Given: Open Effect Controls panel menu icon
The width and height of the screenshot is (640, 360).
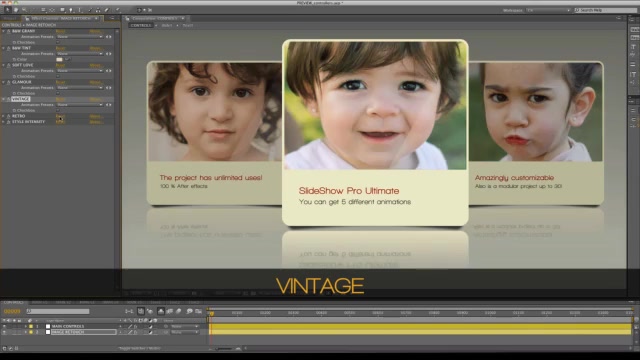Looking at the screenshot, I should [x=112, y=18].
